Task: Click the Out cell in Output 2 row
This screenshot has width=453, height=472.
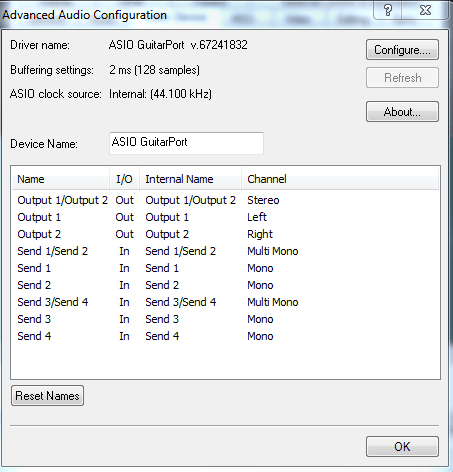Action: [125, 234]
